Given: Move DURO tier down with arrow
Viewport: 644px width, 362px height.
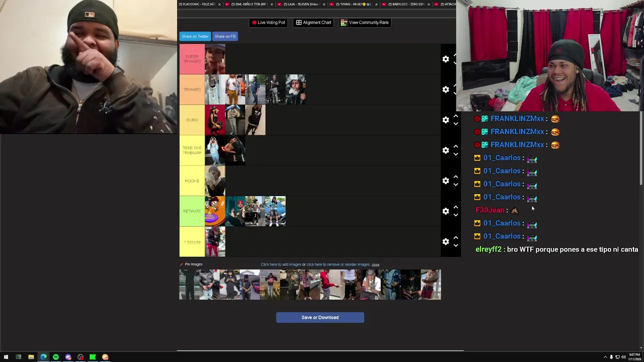Looking at the screenshot, I should coord(456,124).
